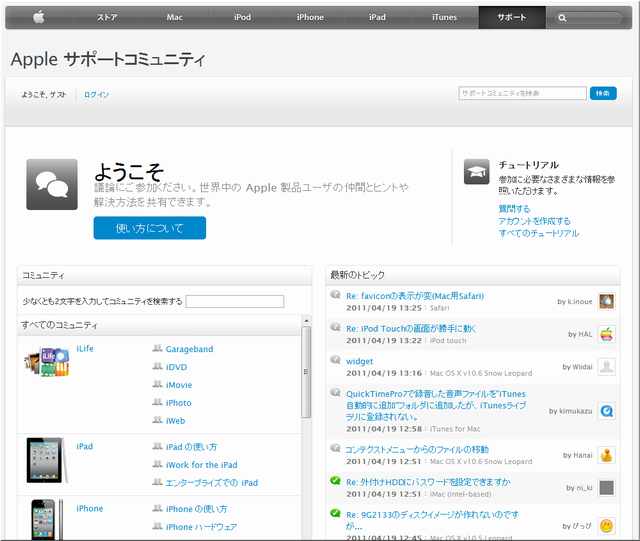The image size is (640, 541).
Task: Click the magnifier search icon in nav bar
Action: coord(562,18)
